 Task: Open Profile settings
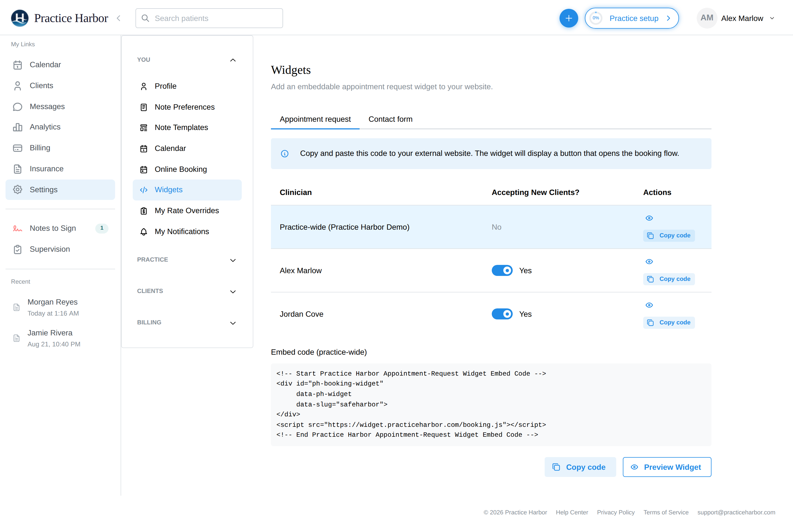pos(187,86)
